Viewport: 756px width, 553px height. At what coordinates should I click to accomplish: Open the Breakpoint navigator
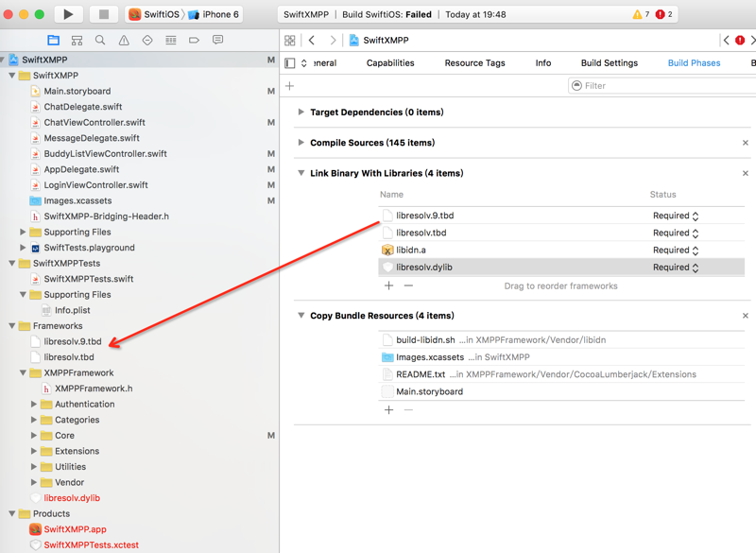point(194,40)
